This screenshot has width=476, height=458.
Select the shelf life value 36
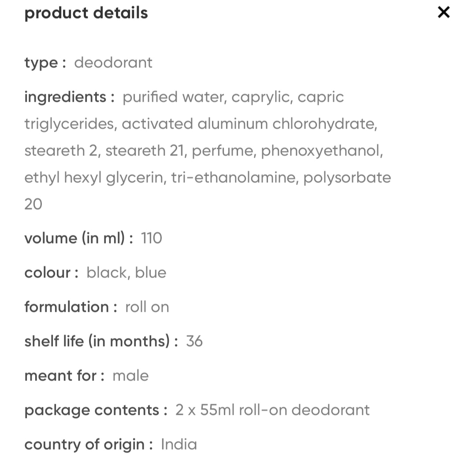point(194,341)
